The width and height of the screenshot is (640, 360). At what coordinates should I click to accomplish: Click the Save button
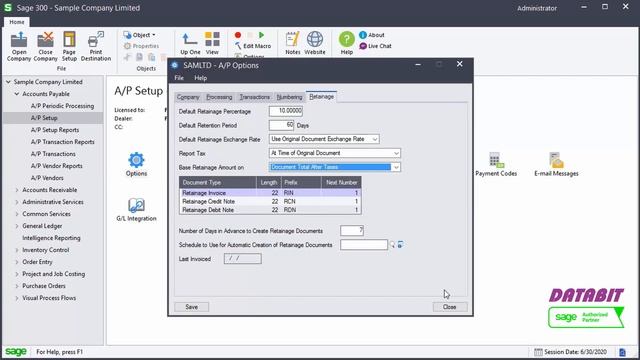point(191,307)
